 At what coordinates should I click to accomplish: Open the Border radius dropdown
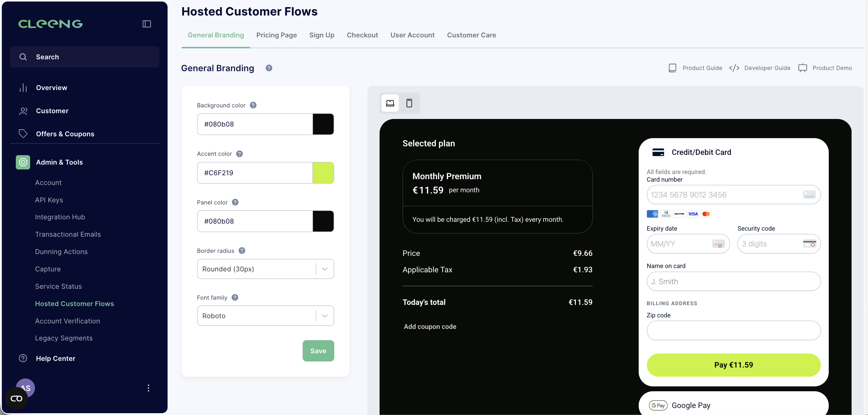tap(265, 269)
